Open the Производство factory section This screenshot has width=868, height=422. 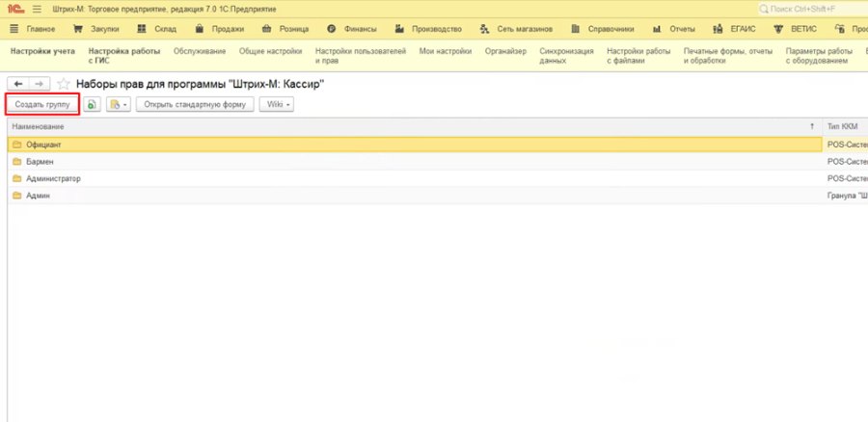click(428, 29)
